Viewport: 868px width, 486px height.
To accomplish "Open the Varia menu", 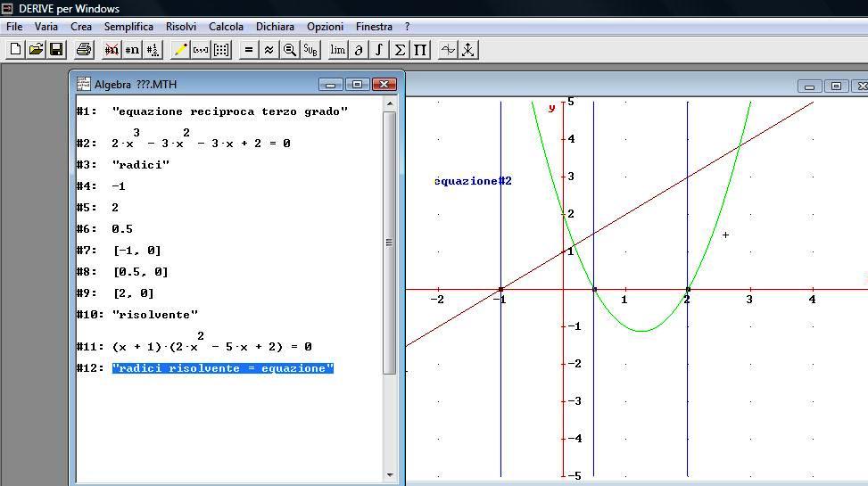I will [x=46, y=27].
